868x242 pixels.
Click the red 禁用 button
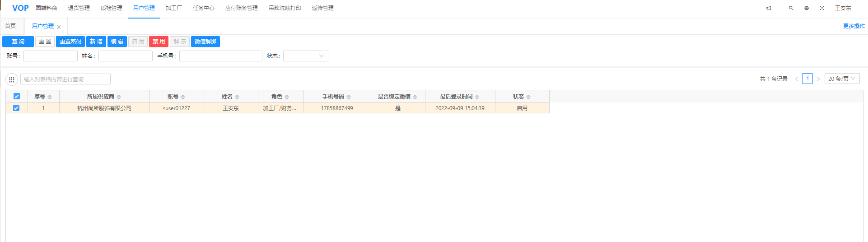click(x=159, y=42)
